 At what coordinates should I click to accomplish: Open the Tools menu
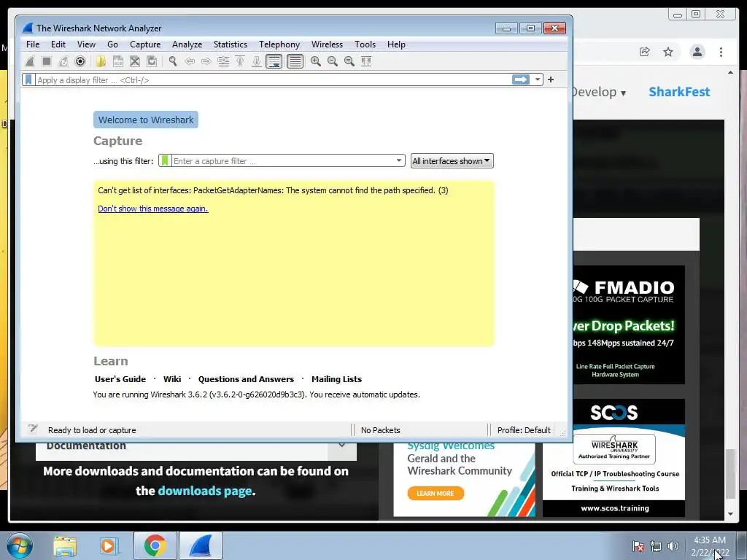click(365, 44)
